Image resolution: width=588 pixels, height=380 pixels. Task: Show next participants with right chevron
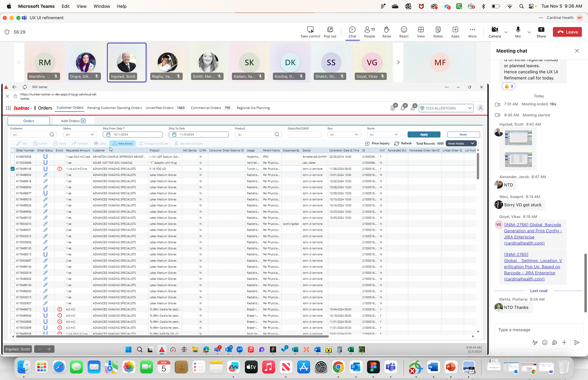point(398,62)
